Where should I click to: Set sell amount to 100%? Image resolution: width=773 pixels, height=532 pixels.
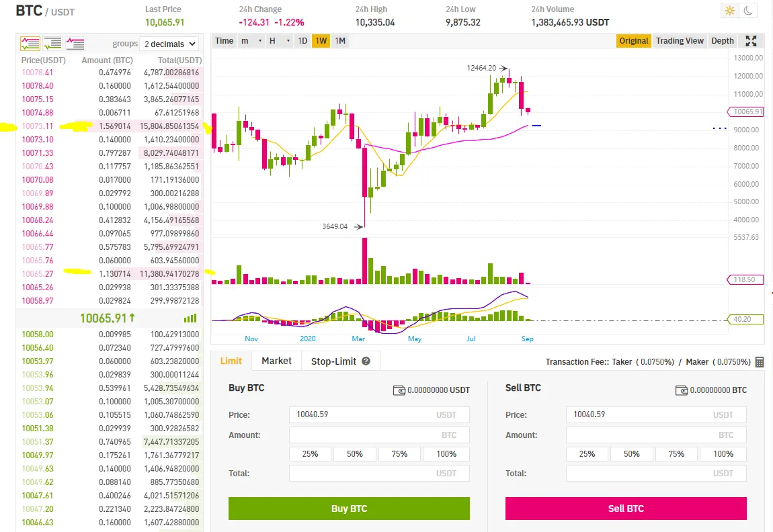tap(723, 453)
